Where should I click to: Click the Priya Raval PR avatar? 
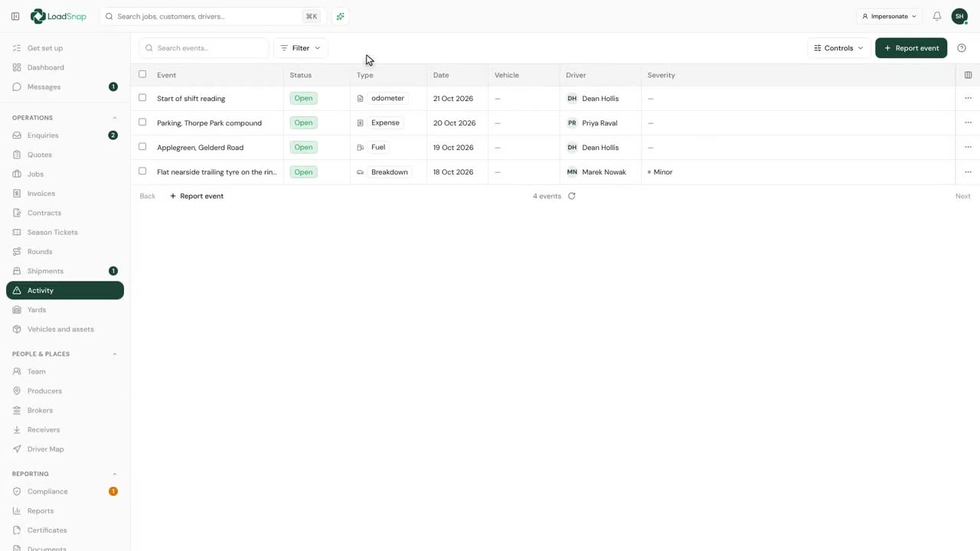point(572,122)
